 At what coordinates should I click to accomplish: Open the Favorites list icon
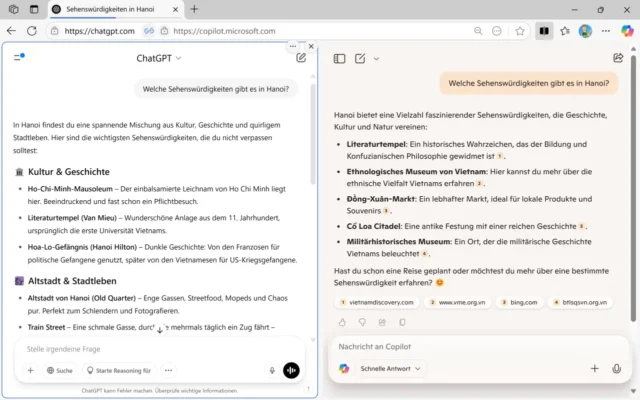(x=565, y=31)
